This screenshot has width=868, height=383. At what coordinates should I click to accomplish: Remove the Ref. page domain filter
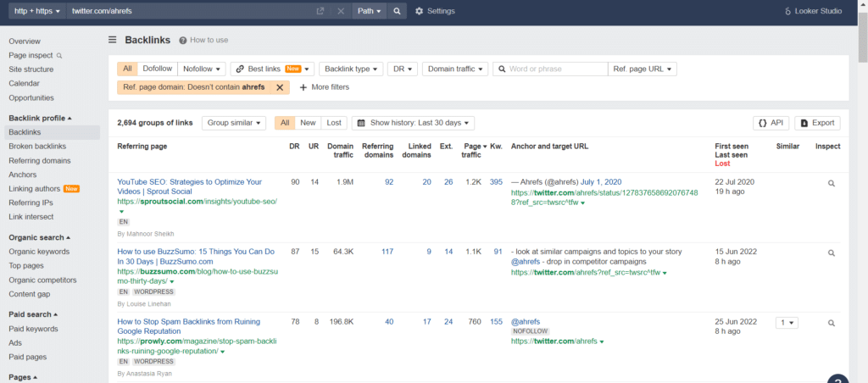click(280, 87)
